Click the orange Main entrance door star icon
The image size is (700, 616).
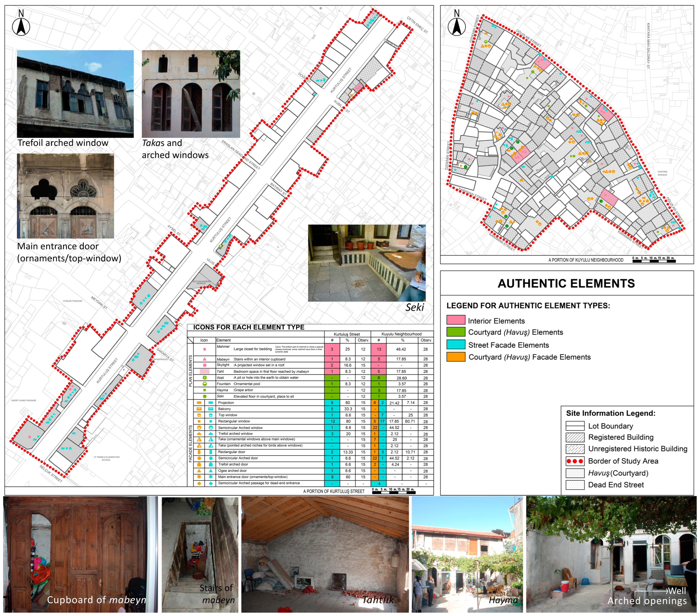(199, 477)
